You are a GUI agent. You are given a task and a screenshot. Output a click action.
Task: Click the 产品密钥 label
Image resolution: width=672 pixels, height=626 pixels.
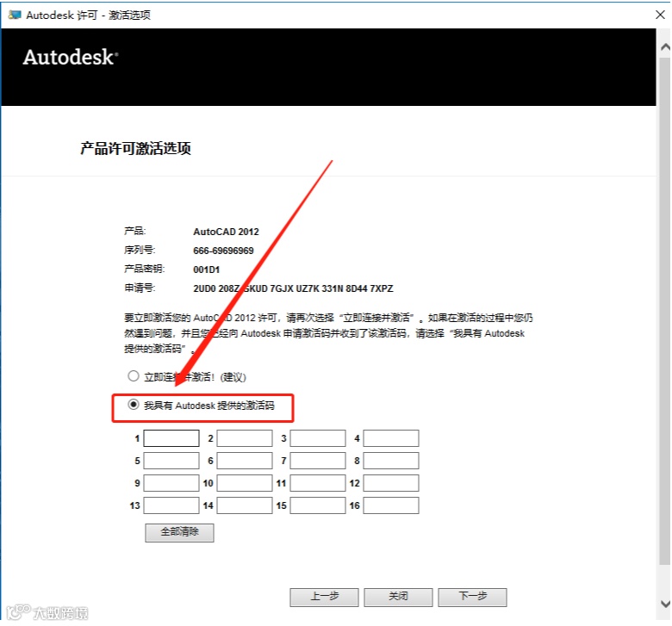point(145,269)
